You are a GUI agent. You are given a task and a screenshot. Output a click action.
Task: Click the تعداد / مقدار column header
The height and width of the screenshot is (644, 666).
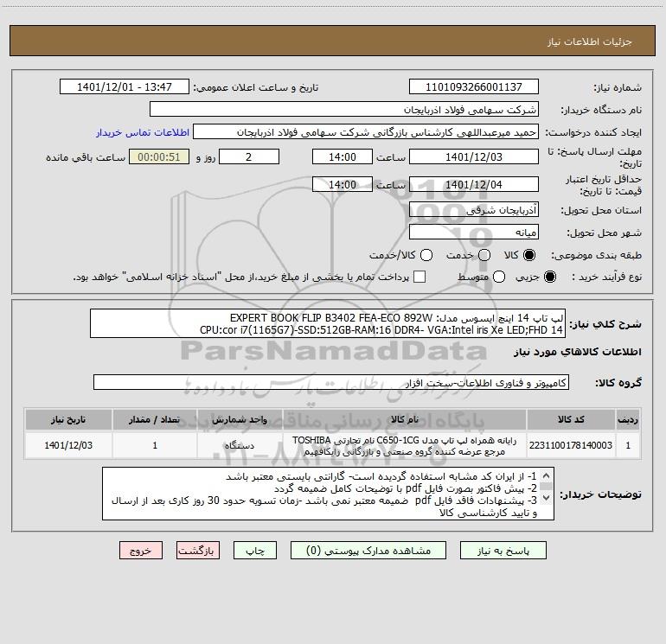155,419
